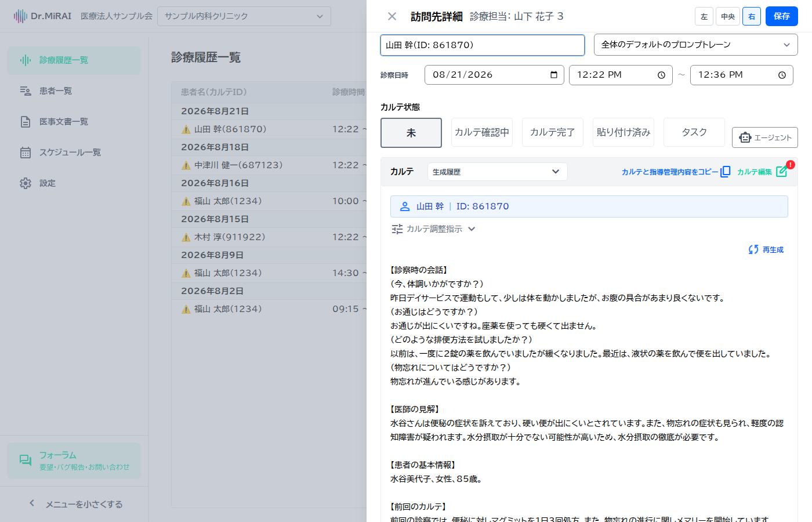Open the calendar picker icon
The width and height of the screenshot is (812, 522).
553,75
